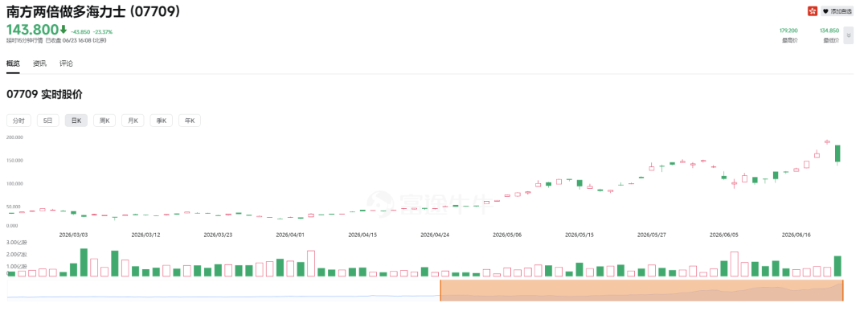This screenshot has width=868, height=311.
Task: Click the 最低价 label
Action: (831, 40)
